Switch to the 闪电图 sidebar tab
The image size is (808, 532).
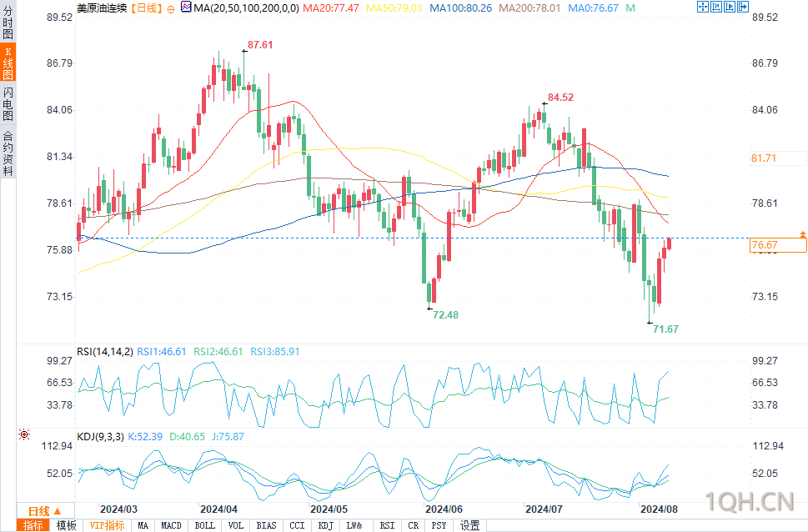click(x=8, y=103)
